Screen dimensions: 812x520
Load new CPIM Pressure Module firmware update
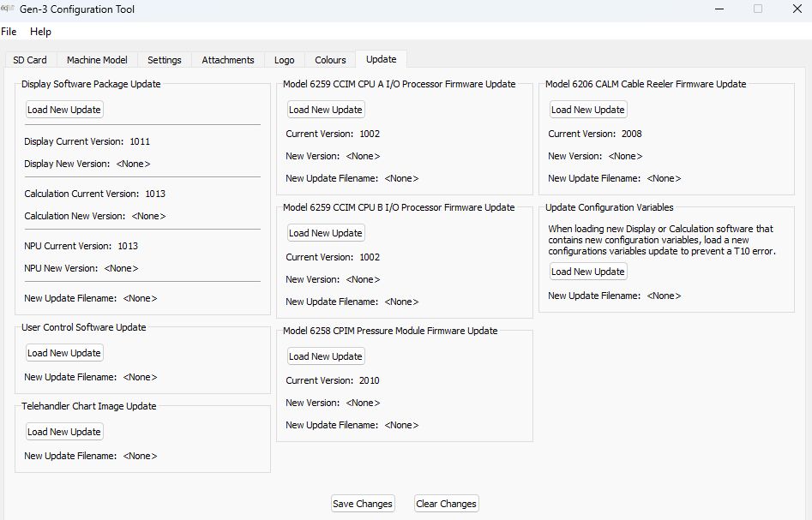coord(326,356)
